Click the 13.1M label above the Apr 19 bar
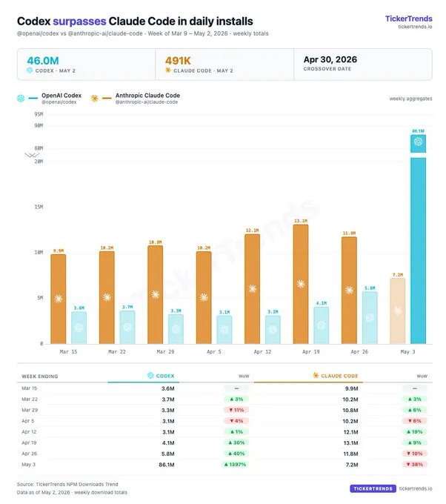This screenshot has width=446, height=504. [x=301, y=221]
